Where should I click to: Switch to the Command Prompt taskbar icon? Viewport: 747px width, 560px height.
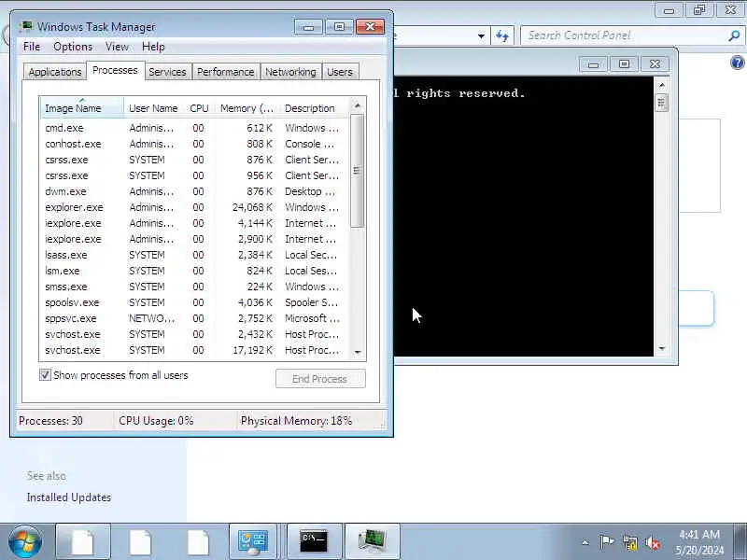[x=314, y=542]
